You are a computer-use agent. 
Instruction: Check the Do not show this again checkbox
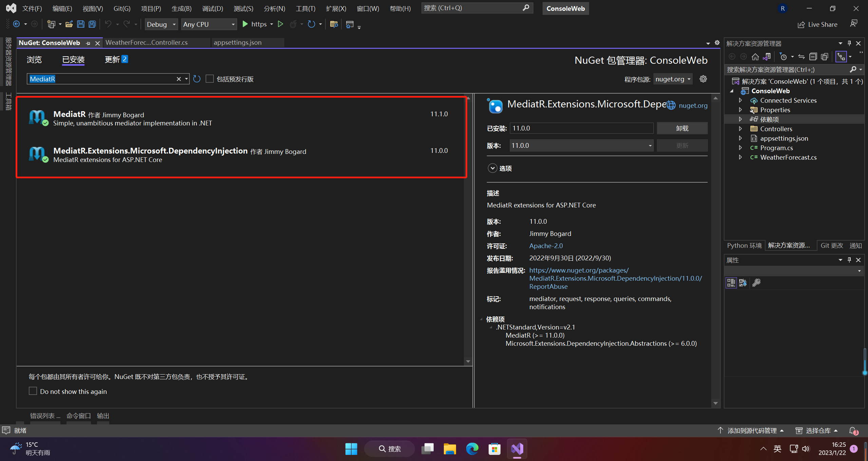point(32,391)
